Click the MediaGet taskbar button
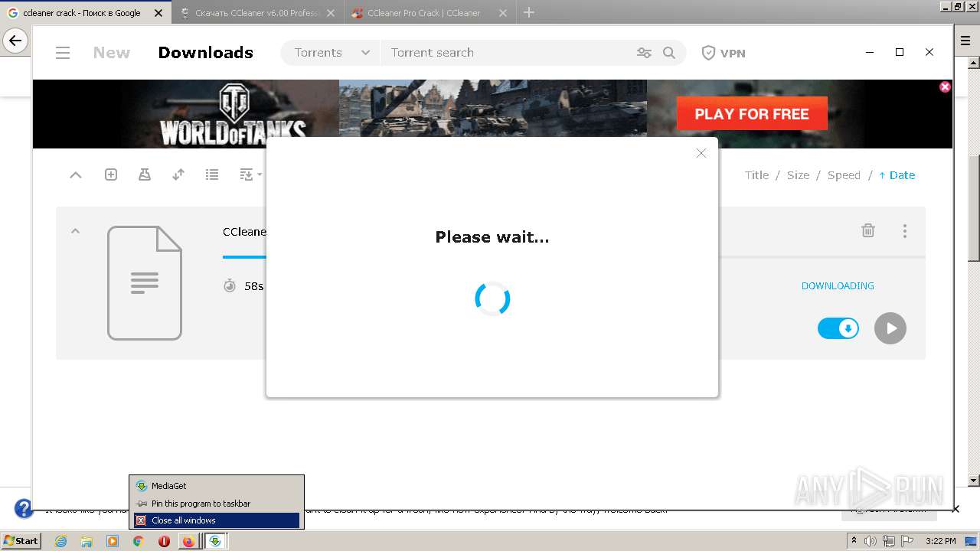Viewport: 980px width, 551px height. (x=216, y=541)
